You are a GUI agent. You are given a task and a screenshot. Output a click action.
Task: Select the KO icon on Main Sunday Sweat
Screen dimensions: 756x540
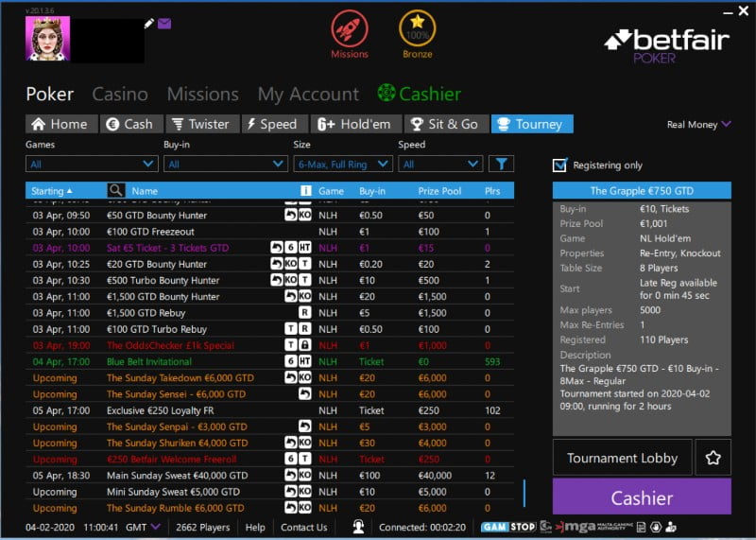click(304, 475)
